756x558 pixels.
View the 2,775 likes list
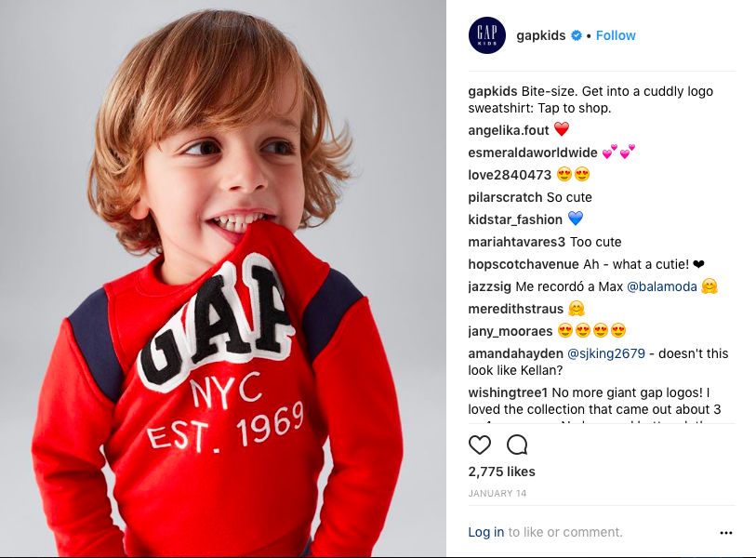click(501, 472)
